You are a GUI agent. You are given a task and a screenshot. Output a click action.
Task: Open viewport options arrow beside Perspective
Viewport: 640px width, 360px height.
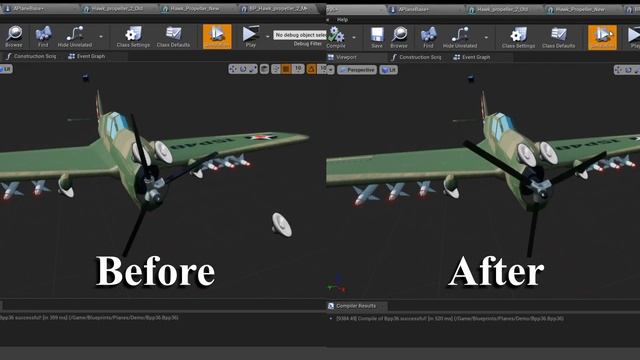point(330,70)
